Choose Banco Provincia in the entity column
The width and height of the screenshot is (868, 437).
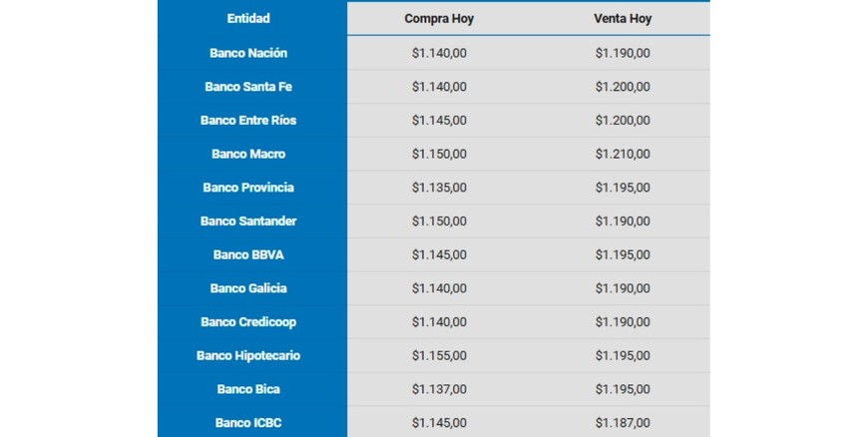pos(248,188)
